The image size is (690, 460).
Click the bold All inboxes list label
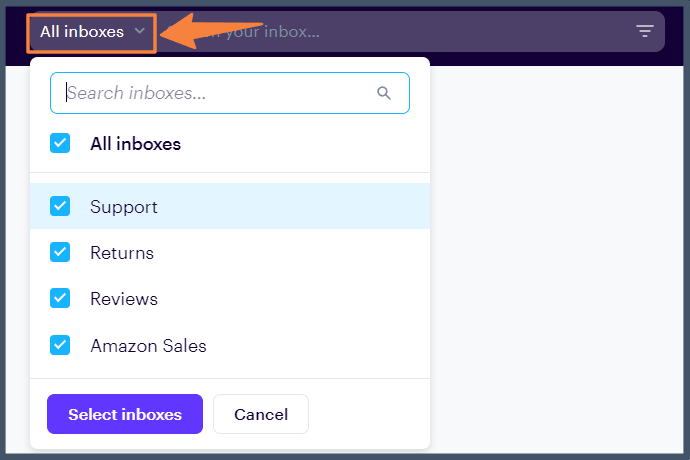tap(136, 144)
